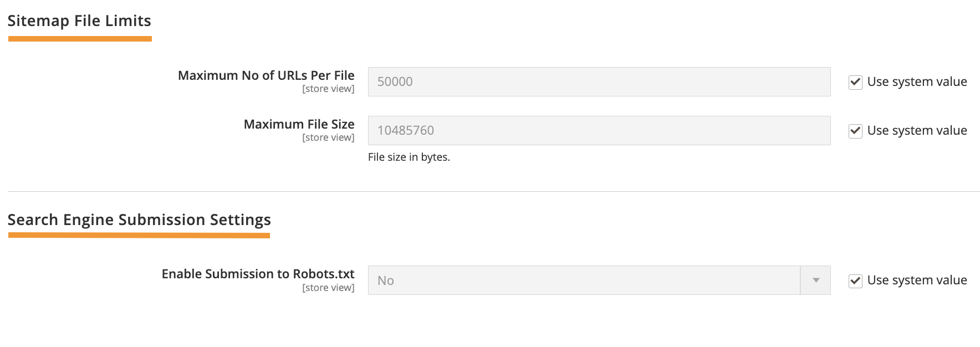Click store view beside Enable Submission to Robots.txt
980x347 pixels.
click(328, 288)
